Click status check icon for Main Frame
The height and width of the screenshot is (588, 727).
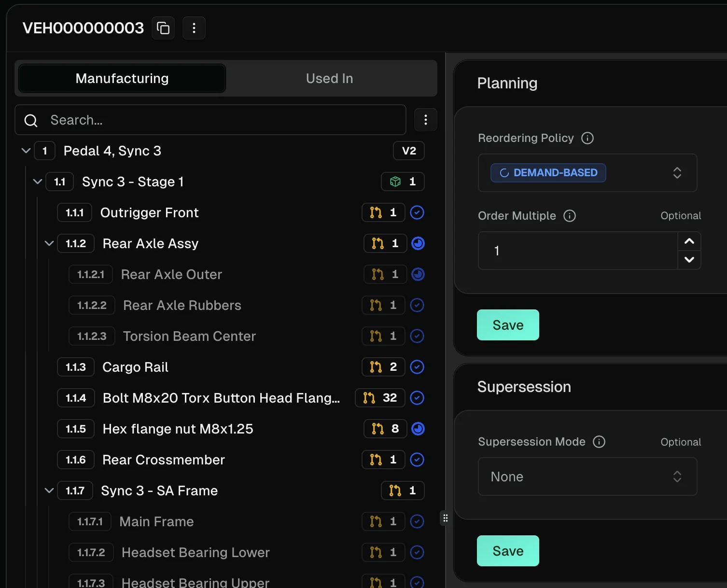417,521
